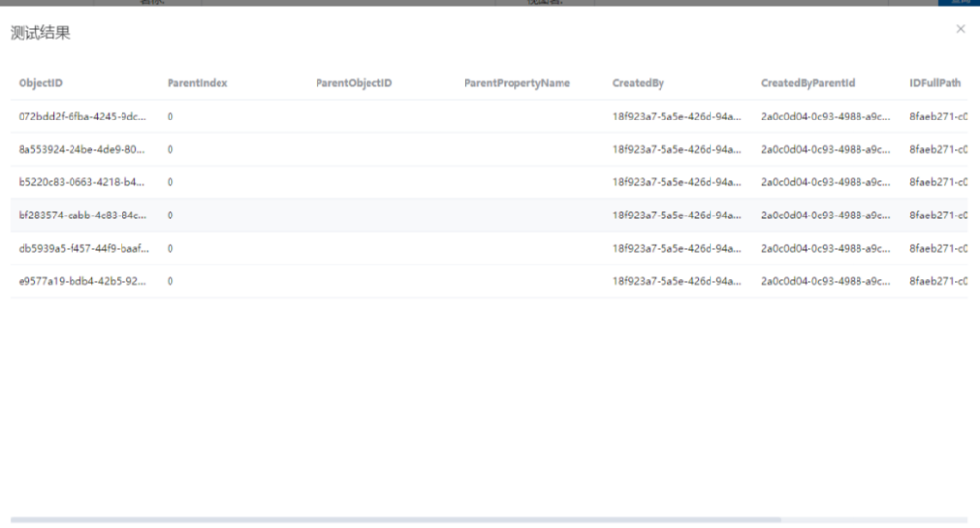Click the CreatedByParentId column header
The width and height of the screenshot is (980, 528).
coord(808,83)
